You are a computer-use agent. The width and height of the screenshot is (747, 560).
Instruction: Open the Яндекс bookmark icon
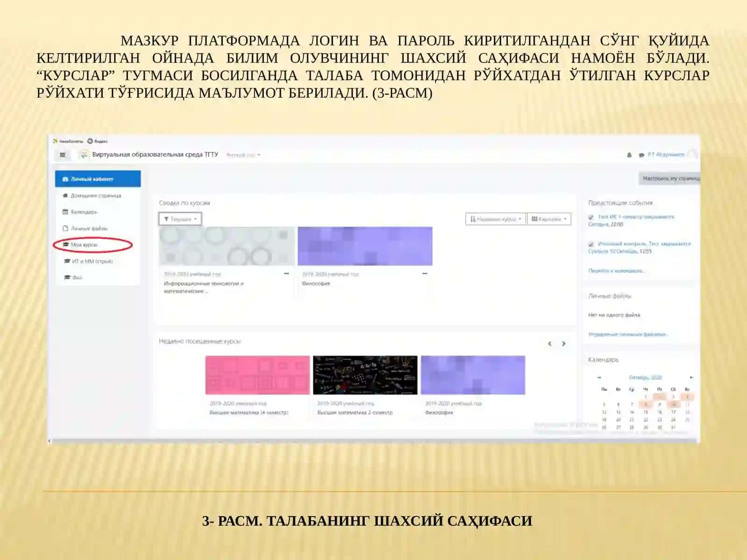(90, 141)
